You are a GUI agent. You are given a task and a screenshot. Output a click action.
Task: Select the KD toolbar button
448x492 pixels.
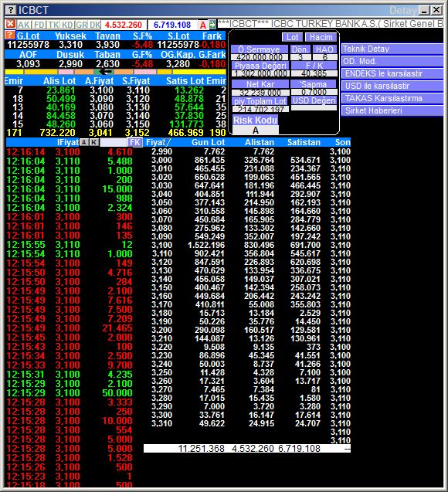pos(67,25)
